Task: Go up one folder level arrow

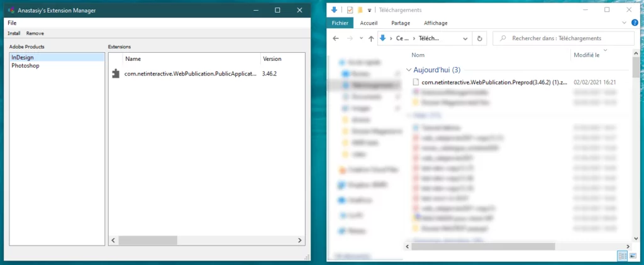Action: coord(371,38)
